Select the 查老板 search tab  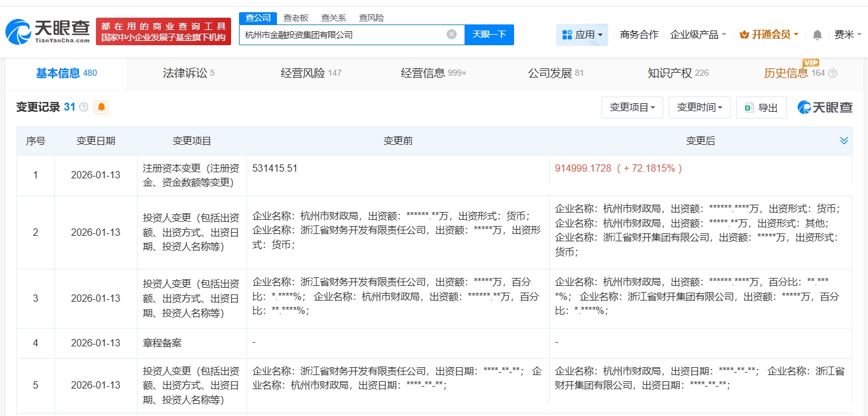click(295, 18)
